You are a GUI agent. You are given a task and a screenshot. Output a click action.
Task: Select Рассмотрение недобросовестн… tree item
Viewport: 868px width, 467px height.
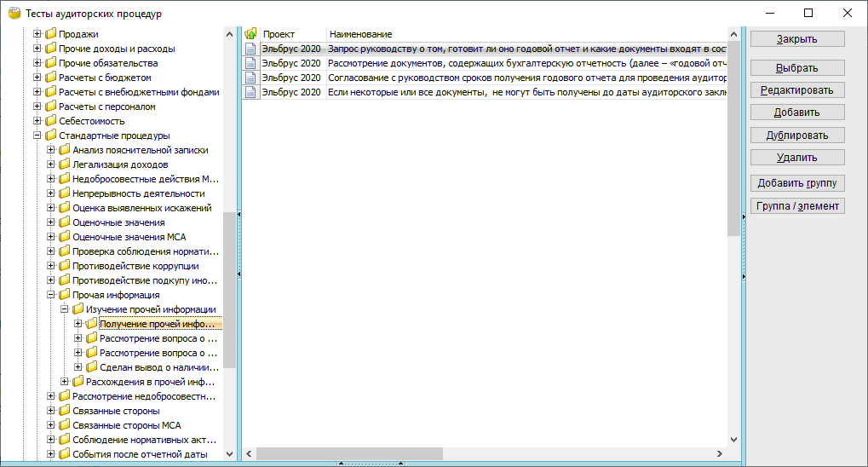click(144, 396)
